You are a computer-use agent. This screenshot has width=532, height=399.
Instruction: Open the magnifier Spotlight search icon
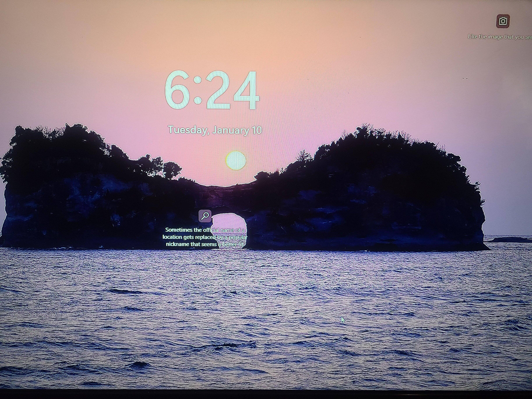point(205,216)
